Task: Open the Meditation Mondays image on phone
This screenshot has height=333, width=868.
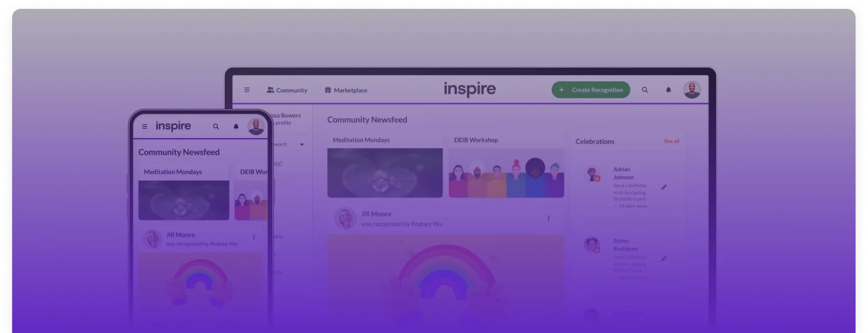Action: 184,200
